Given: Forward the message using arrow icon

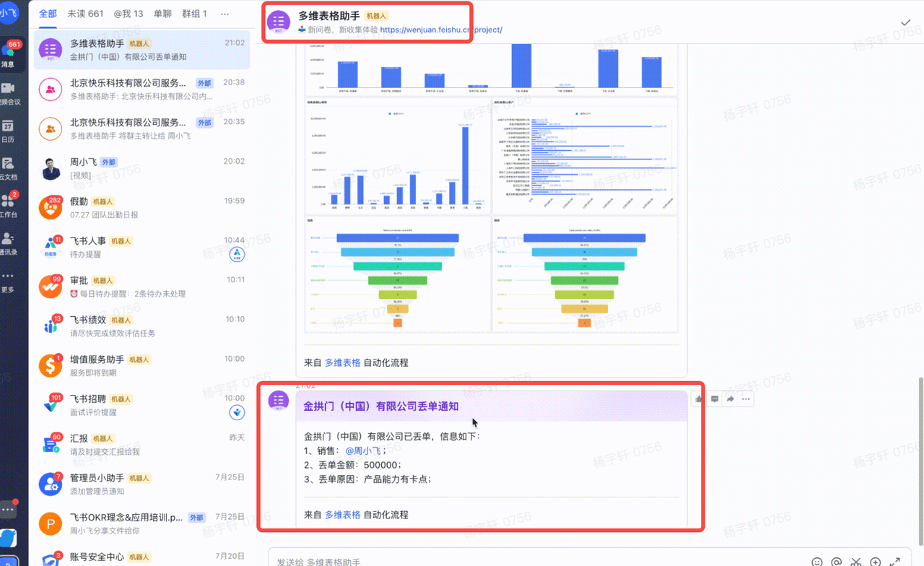Looking at the screenshot, I should pos(731,399).
